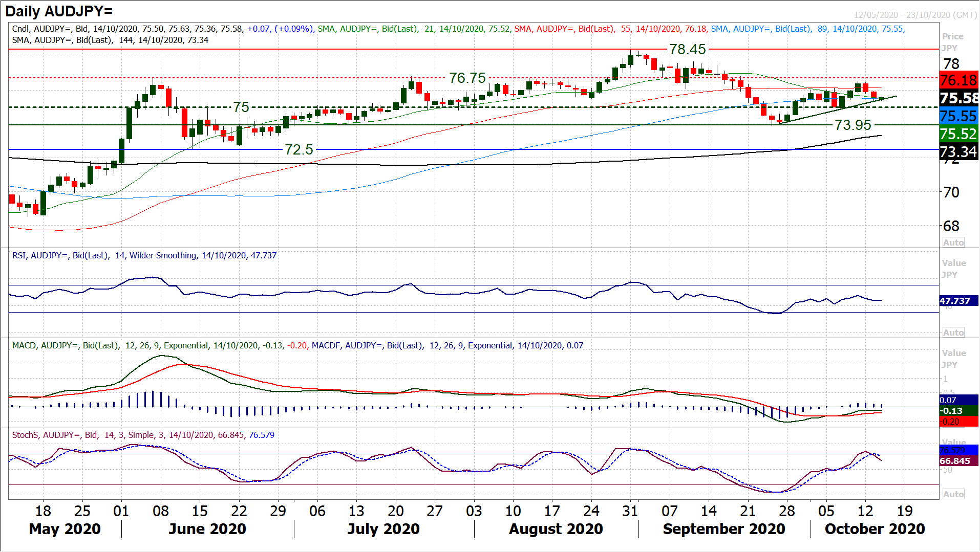
Task: Click the blue 75.55 SMA 89 price tag
Action: [x=959, y=116]
